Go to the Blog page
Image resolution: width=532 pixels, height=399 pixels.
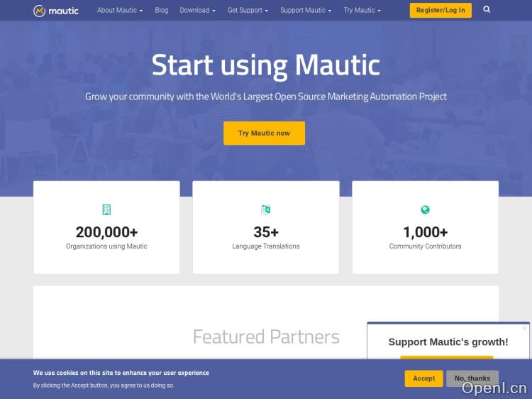pyautogui.click(x=162, y=10)
